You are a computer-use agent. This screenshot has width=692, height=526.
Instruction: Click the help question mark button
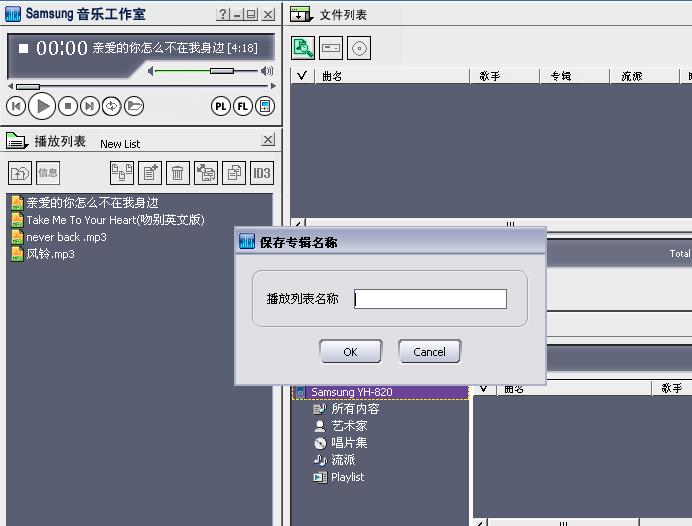222,14
